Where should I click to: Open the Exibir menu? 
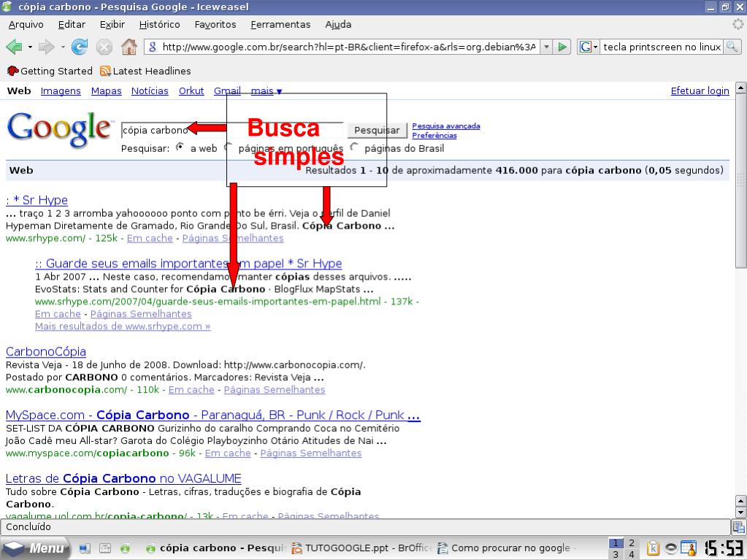point(112,24)
